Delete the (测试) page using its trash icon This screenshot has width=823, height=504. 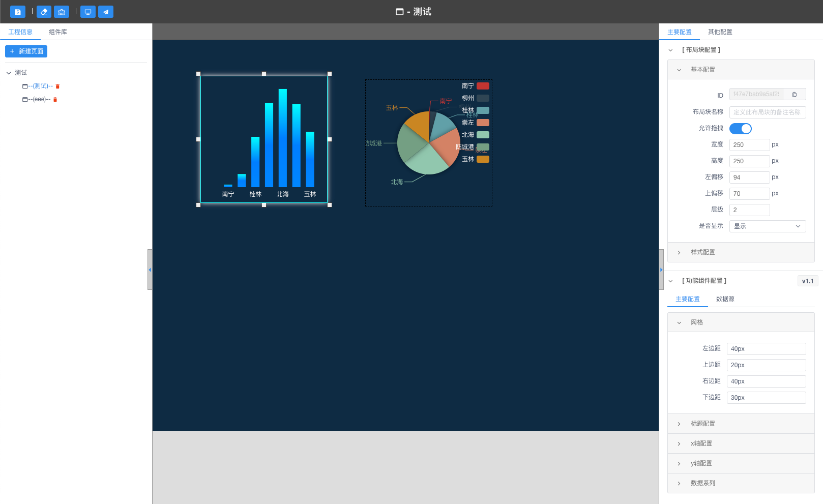pyautogui.click(x=57, y=86)
